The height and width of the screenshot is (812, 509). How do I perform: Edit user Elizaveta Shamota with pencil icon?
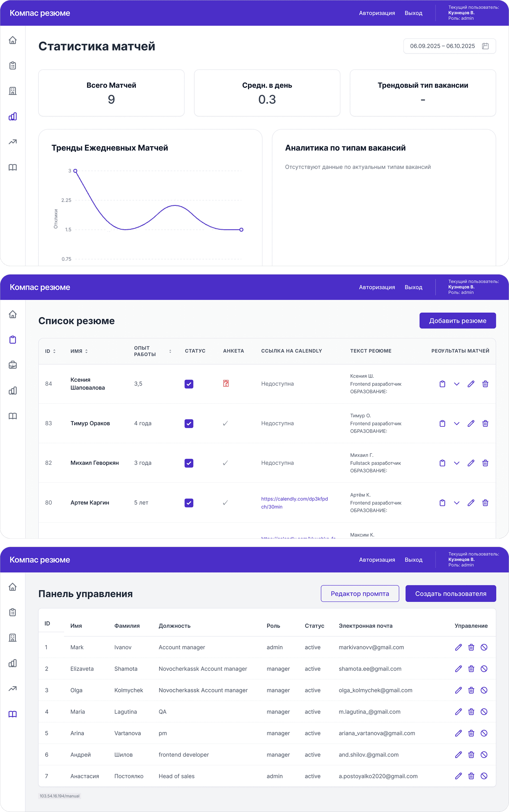point(458,668)
